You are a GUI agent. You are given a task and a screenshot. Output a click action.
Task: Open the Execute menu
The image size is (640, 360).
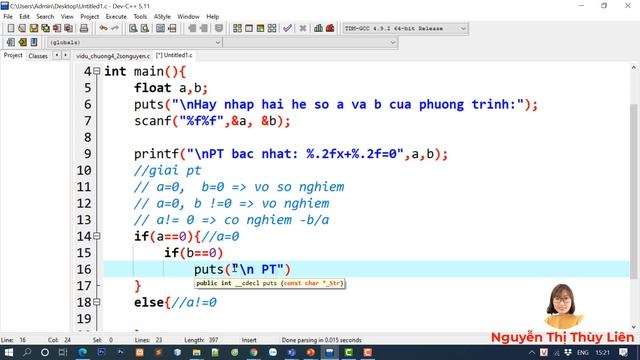(x=116, y=16)
